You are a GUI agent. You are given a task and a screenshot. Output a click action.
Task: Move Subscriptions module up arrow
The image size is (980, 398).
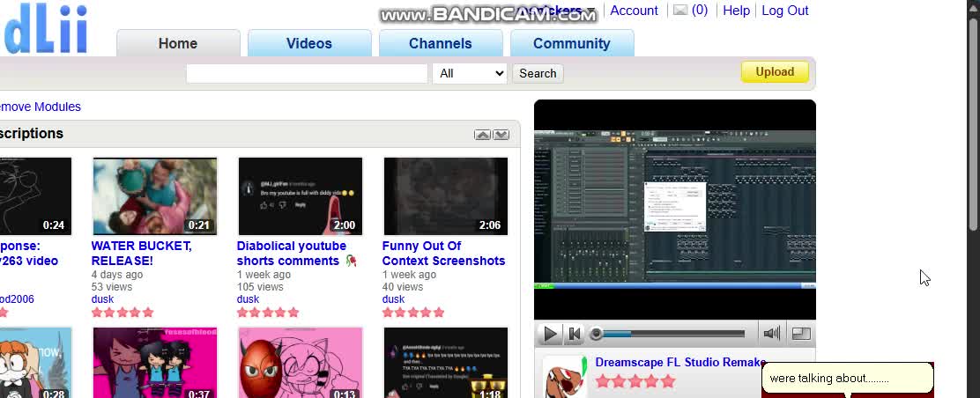point(482,135)
